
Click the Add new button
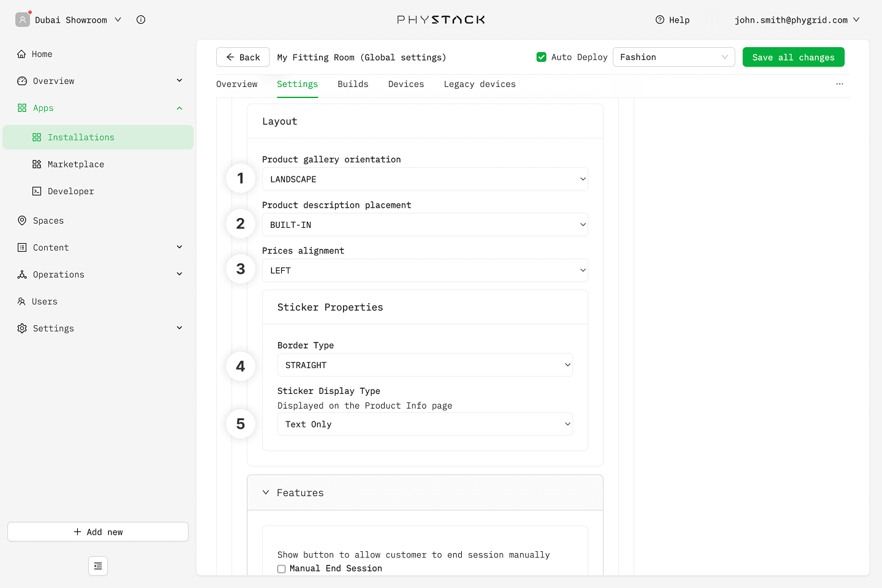pos(98,532)
